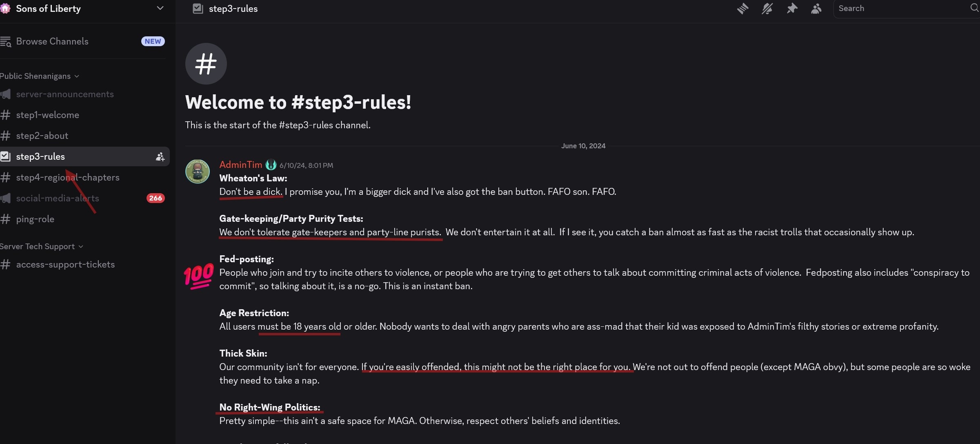Click AdminTim's avatar picture
This screenshot has height=444, width=980.
pos(198,172)
